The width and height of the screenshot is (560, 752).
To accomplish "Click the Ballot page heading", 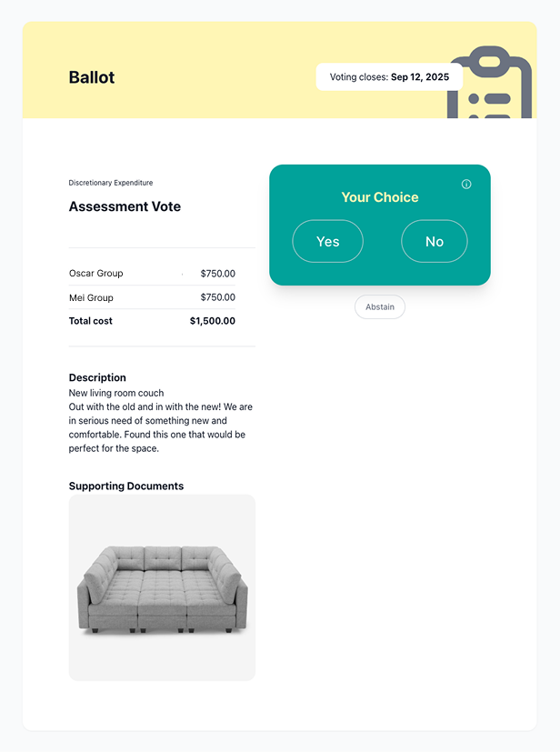I will coord(91,77).
